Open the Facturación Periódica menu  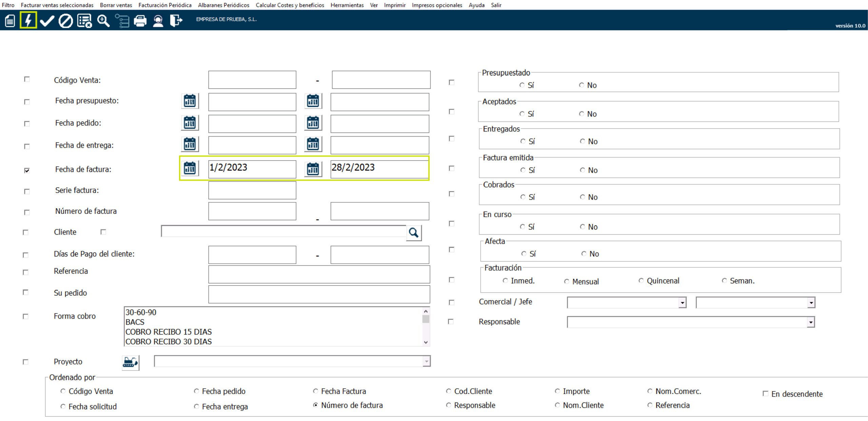click(165, 5)
